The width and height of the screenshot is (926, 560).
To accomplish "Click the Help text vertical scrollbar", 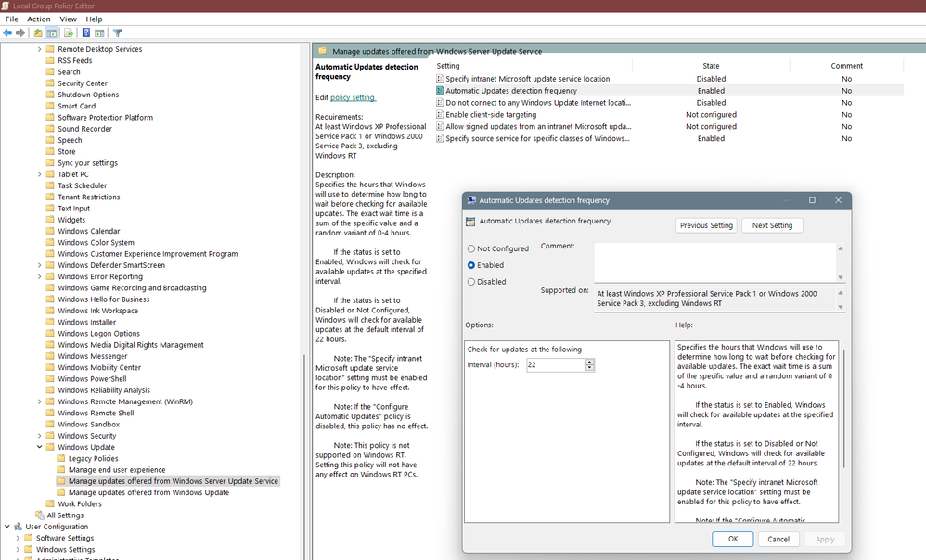I will point(843,408).
